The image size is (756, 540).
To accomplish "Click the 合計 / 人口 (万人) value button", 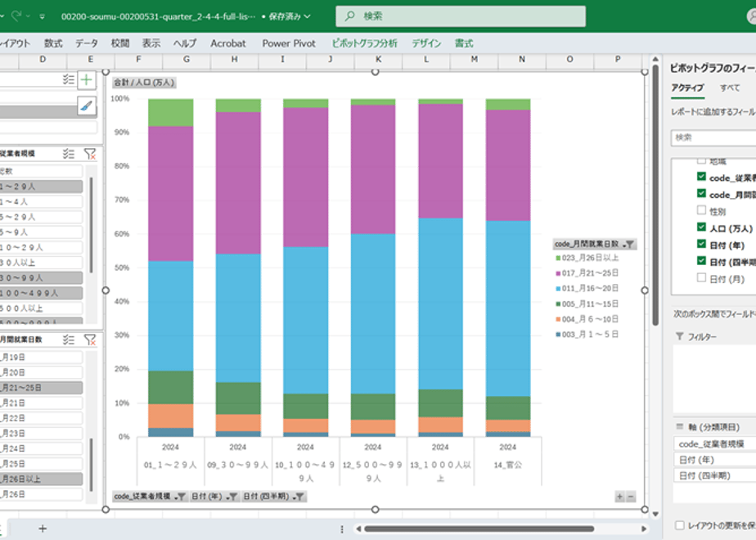I will (x=144, y=83).
